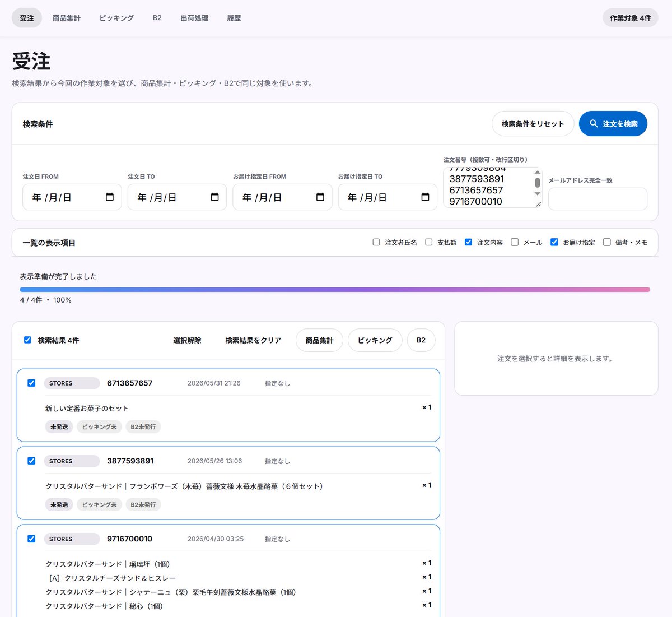Click the B2 button in results header

pos(421,340)
